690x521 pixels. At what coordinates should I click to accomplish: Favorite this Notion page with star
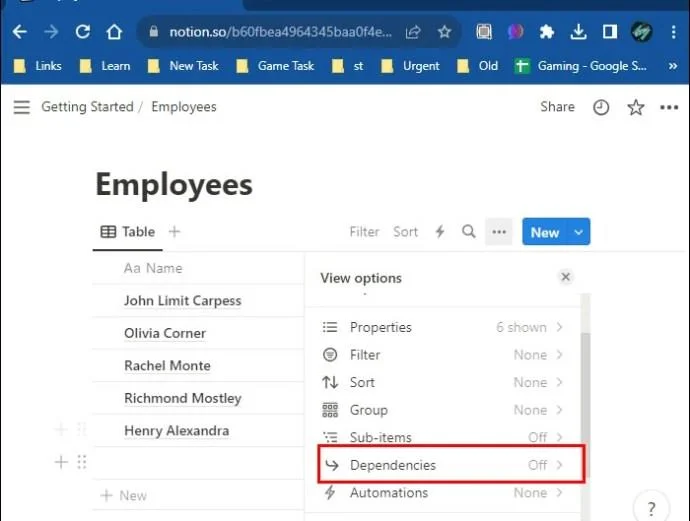(635, 107)
